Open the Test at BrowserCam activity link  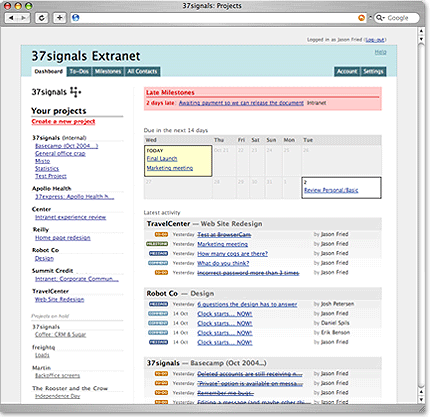pos(224,235)
